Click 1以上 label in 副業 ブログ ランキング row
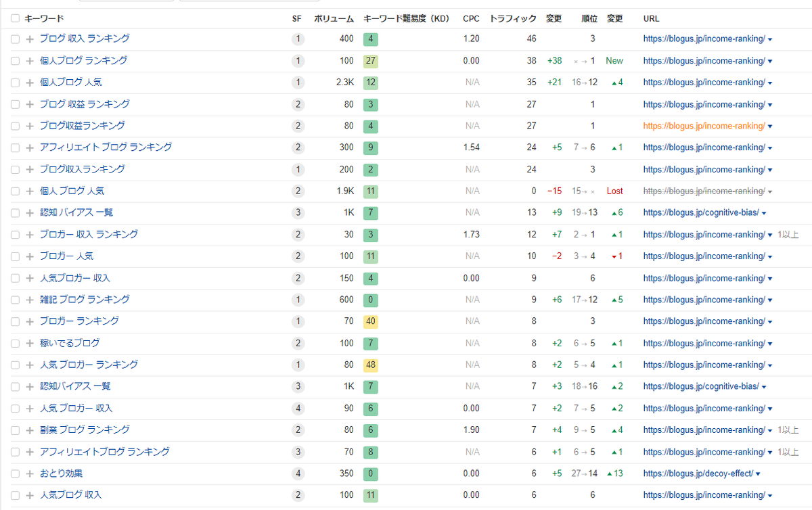 788,430
